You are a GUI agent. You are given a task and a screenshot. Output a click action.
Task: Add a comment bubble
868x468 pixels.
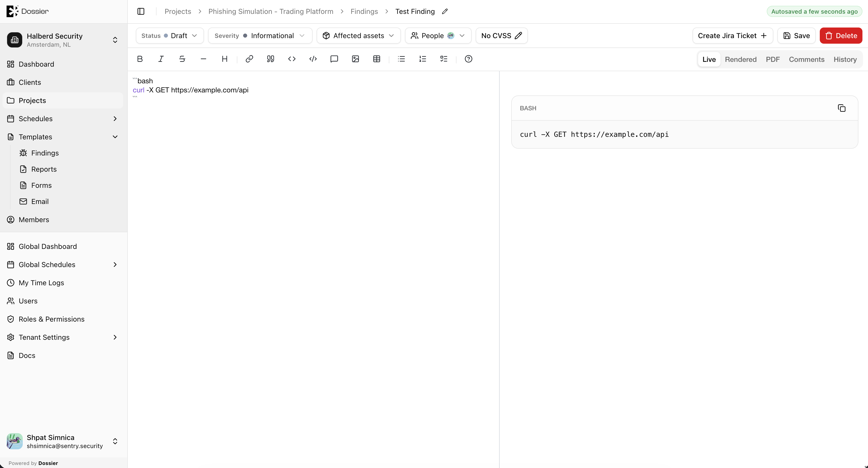point(334,59)
